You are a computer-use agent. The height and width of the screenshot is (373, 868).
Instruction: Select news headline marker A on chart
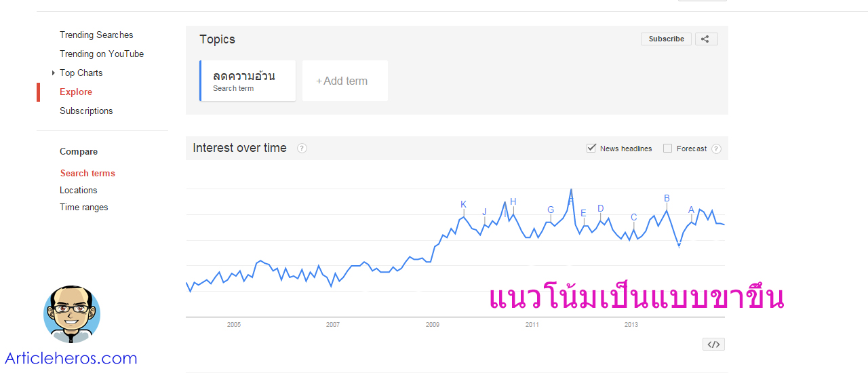692,210
